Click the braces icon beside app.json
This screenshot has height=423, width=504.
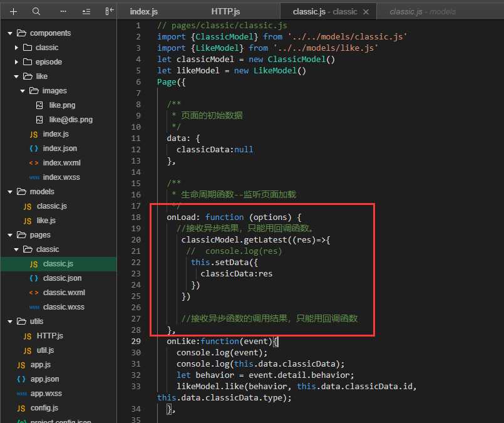click(x=21, y=380)
